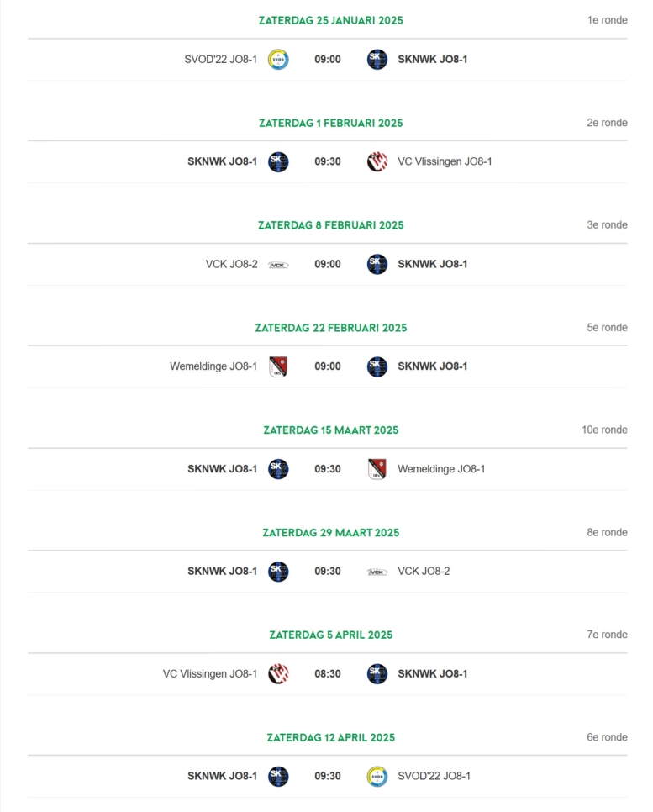Click SKNWK logo in the 12 April match
This screenshot has width=653, height=812.
point(278,776)
